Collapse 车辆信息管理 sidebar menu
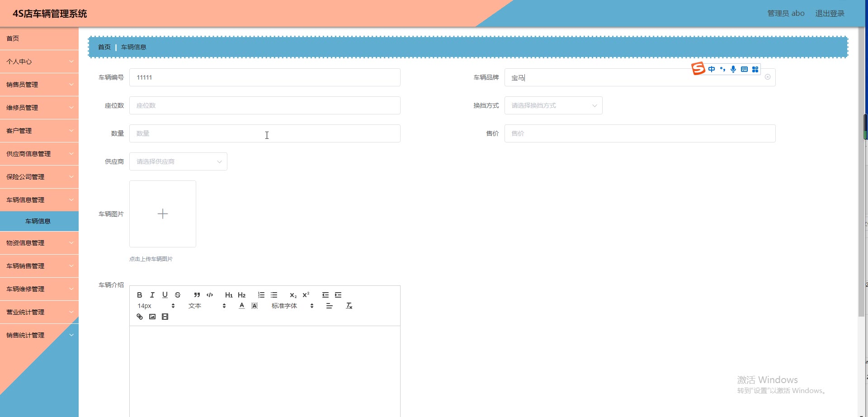The height and width of the screenshot is (417, 868). tap(39, 200)
